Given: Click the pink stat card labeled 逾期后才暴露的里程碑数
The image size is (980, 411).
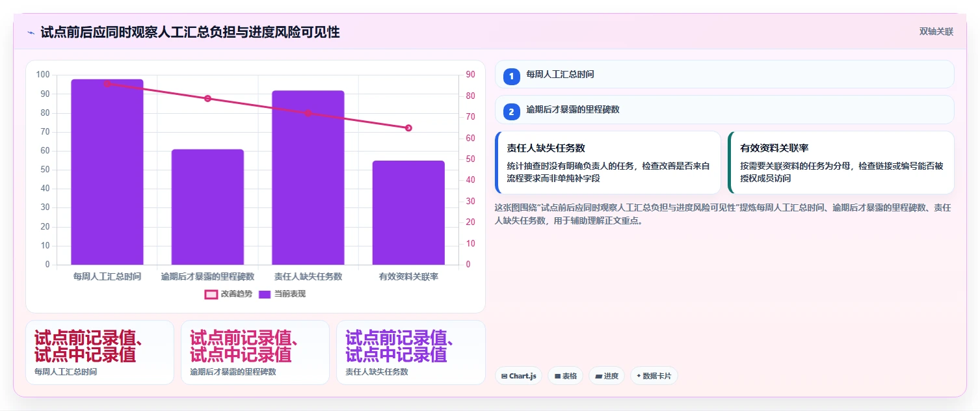Looking at the screenshot, I should (x=255, y=352).
